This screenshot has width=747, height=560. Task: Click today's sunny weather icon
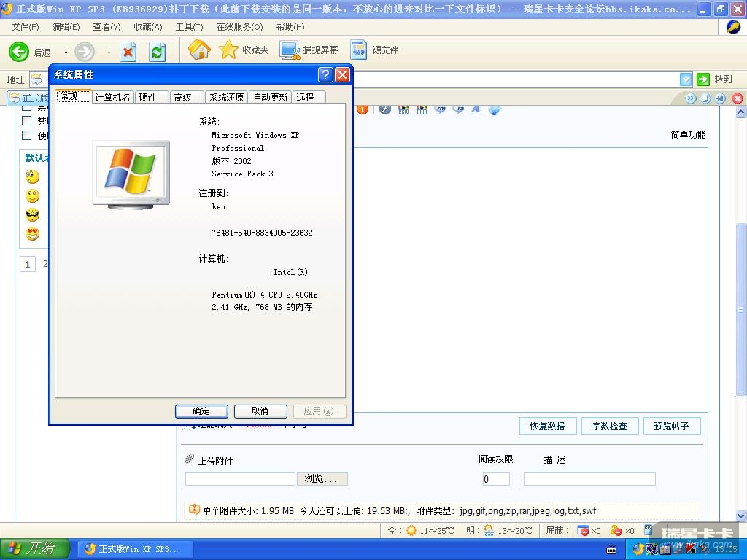click(411, 530)
